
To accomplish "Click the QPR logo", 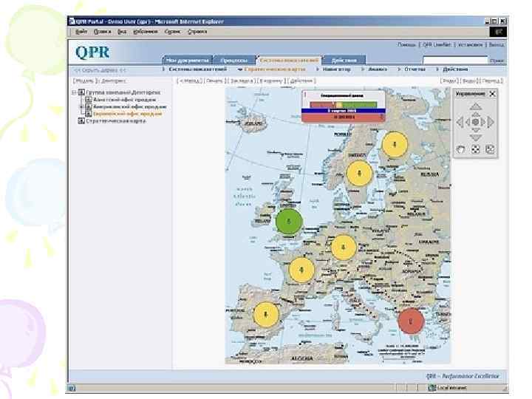I will [92, 52].
